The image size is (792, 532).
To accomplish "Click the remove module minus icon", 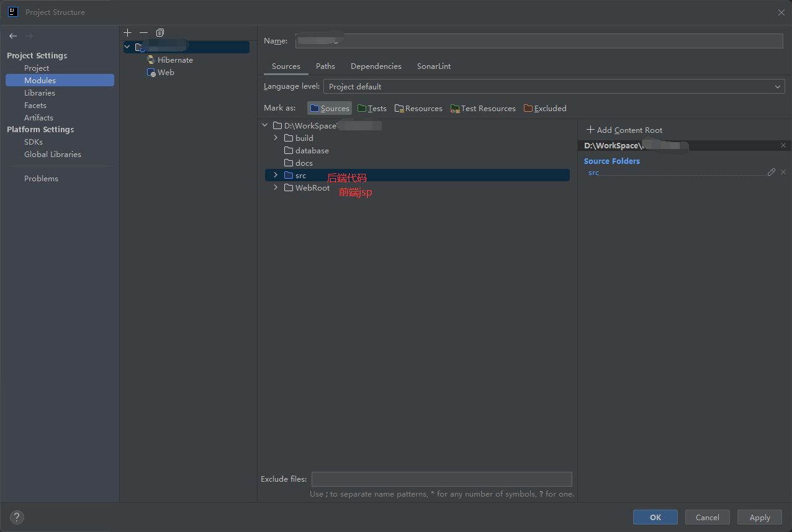I will click(x=144, y=32).
